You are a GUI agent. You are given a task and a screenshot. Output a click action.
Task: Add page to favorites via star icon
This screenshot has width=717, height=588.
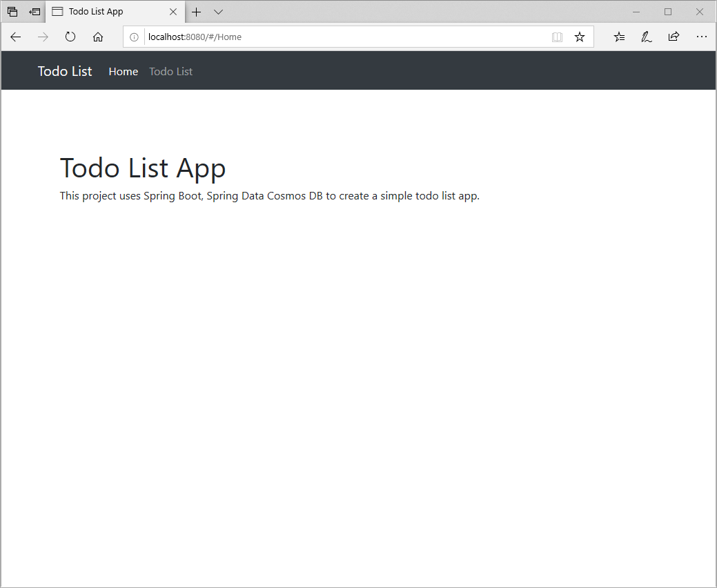click(x=580, y=37)
